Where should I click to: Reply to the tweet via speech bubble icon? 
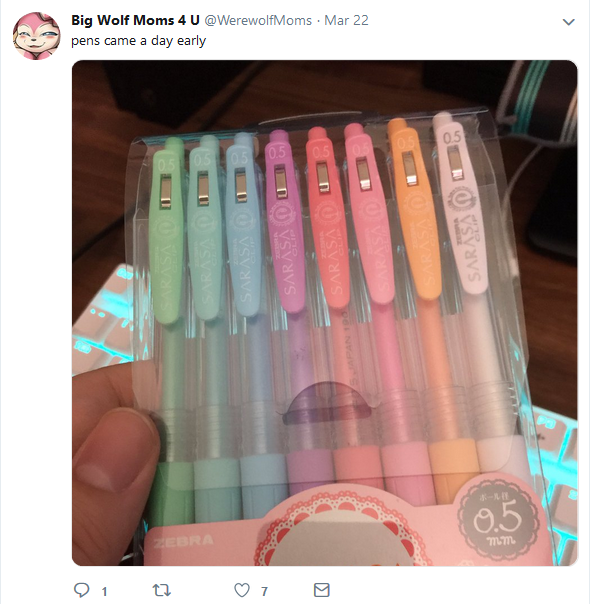[82, 590]
